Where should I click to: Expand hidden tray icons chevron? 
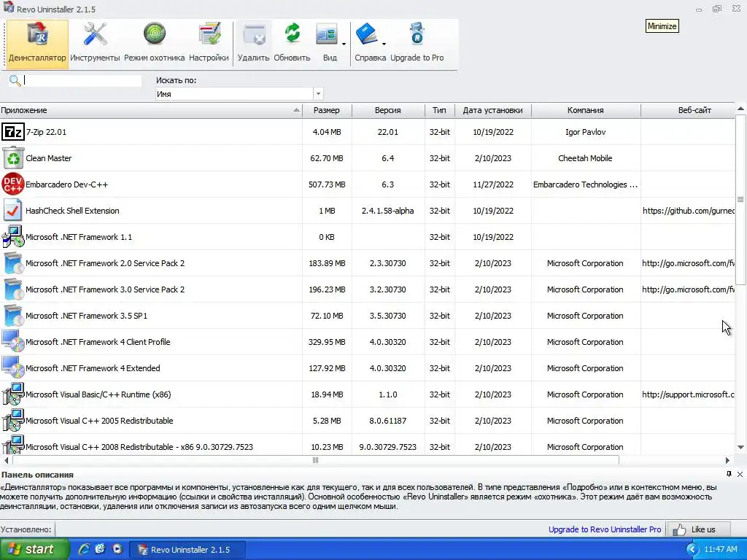pyautogui.click(x=692, y=550)
